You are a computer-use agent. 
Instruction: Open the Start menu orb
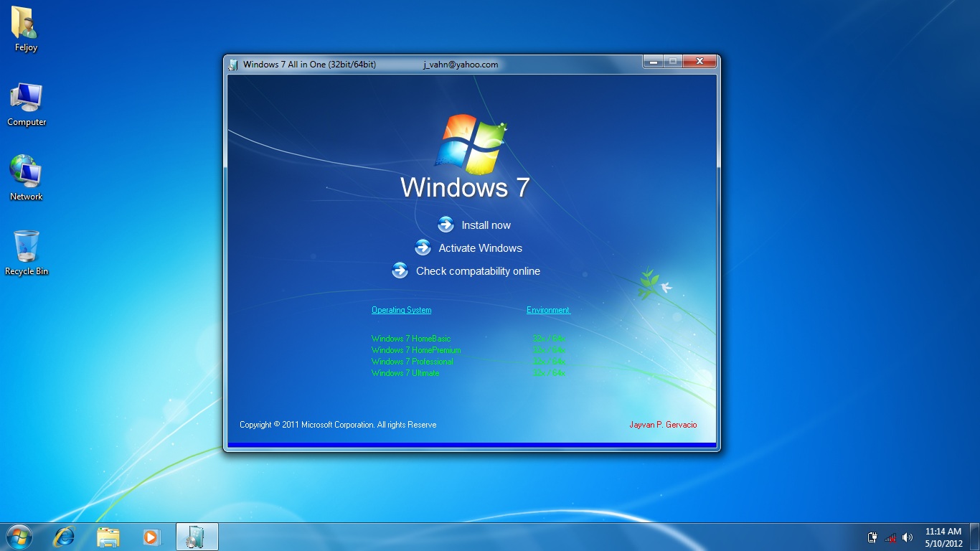point(19,537)
